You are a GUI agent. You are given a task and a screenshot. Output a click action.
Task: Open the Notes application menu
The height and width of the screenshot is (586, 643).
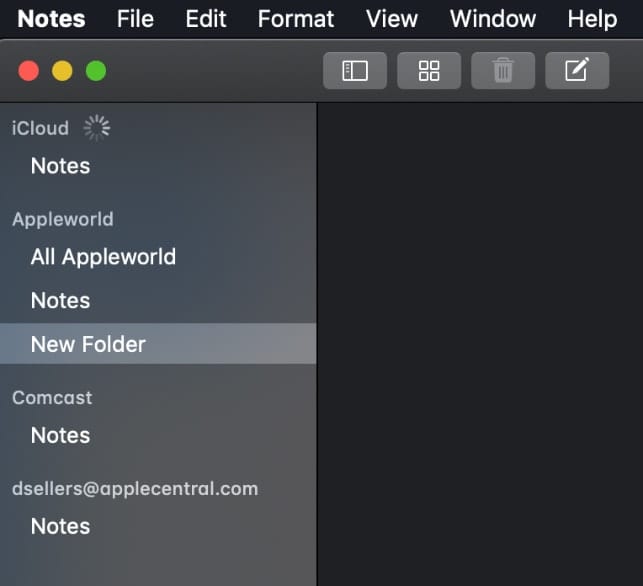51,19
